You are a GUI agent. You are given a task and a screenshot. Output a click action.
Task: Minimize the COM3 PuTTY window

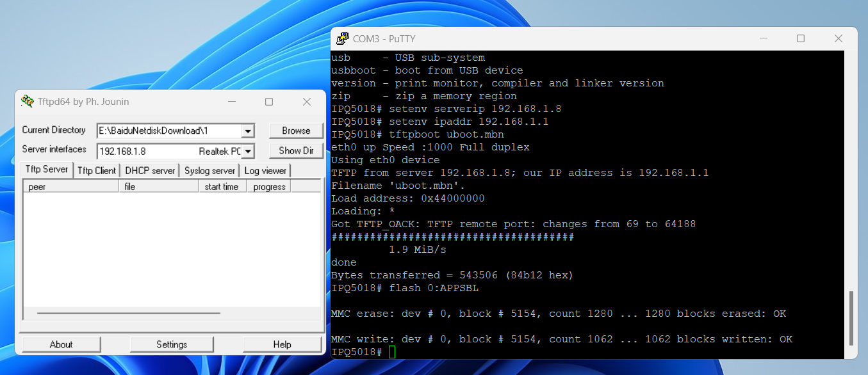click(x=763, y=38)
